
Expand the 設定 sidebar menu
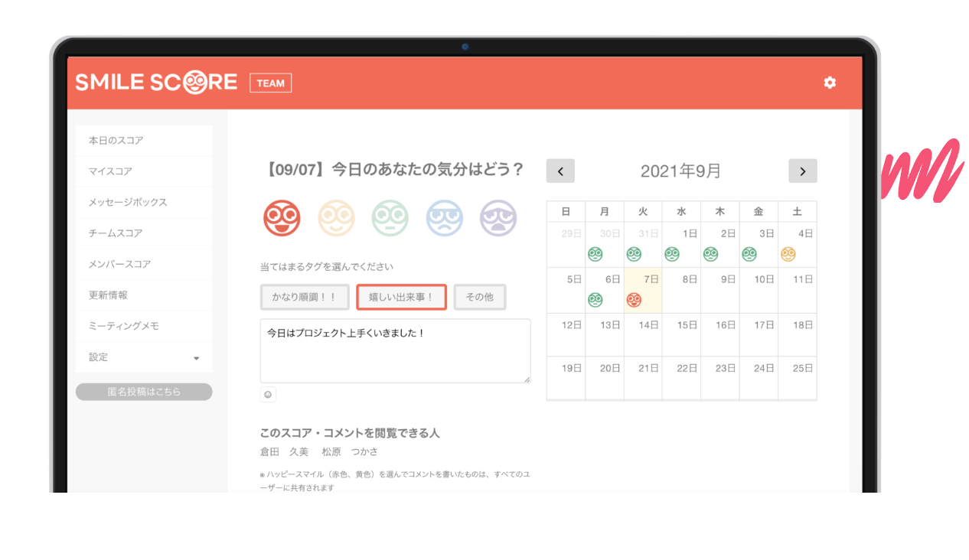click(144, 357)
